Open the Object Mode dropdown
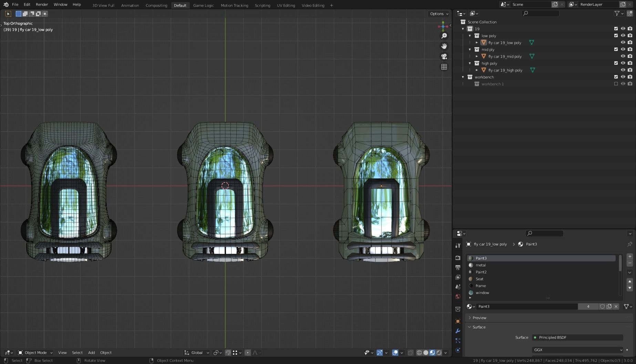Screen dimensions: 636x364 (35, 353)
